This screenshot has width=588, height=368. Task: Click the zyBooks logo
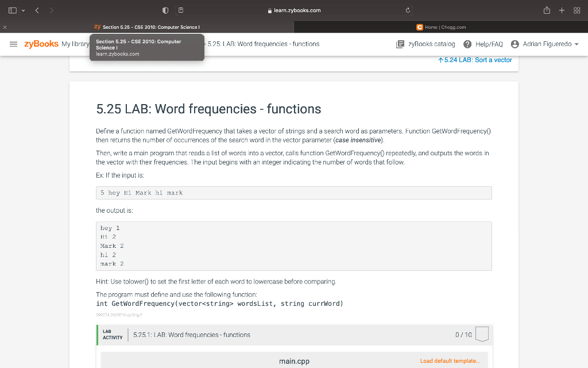coord(41,44)
